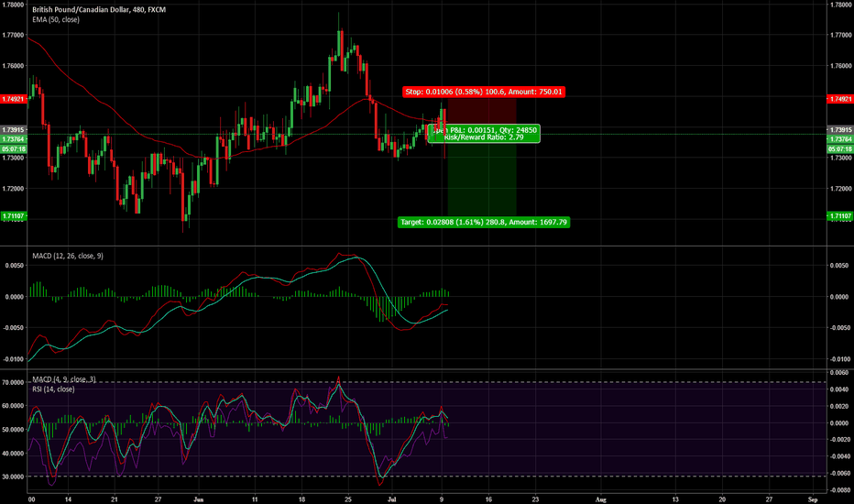The height and width of the screenshot is (504, 854).
Task: Click the Sep label on time axis
Action: [x=813, y=499]
